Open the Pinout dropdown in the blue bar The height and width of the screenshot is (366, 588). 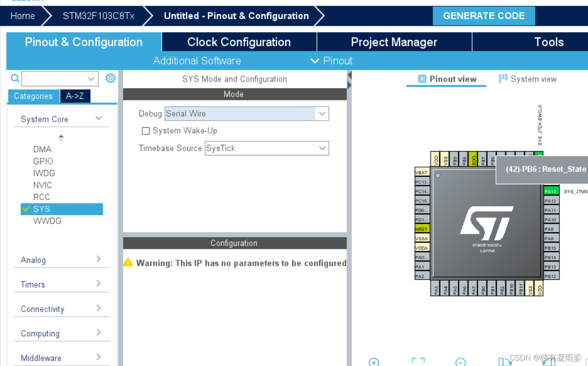332,61
